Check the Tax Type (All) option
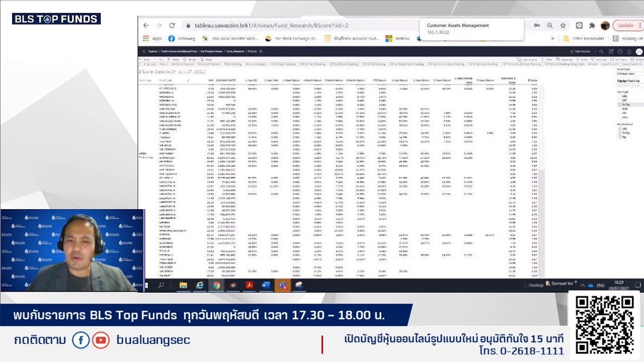 click(x=619, y=96)
